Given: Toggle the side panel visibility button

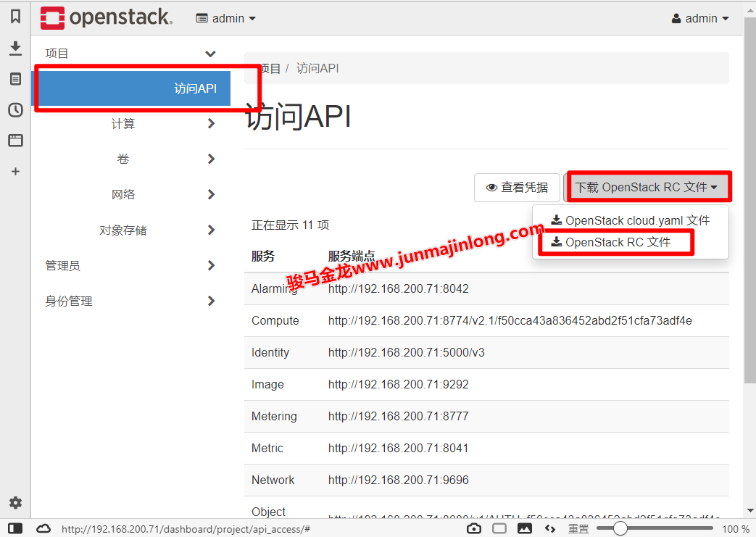Looking at the screenshot, I should pos(15,529).
